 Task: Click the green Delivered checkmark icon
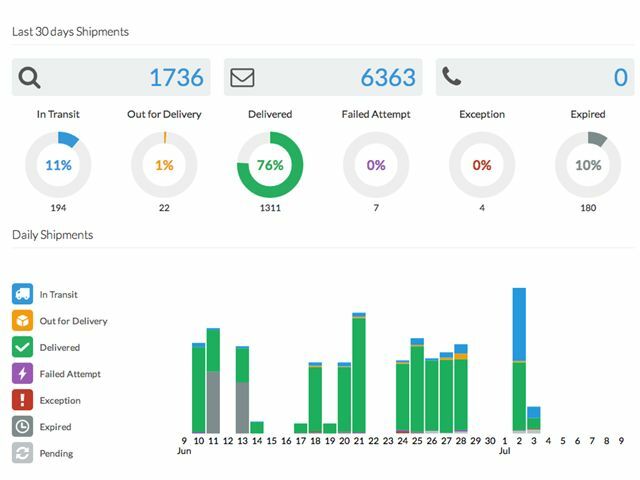tap(23, 347)
